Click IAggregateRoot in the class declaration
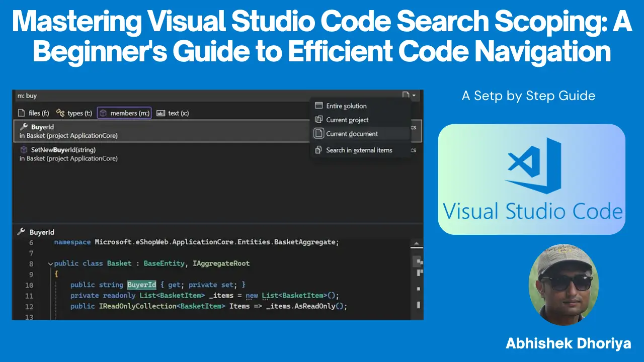Screen dimensions: 644x362 (221, 263)
